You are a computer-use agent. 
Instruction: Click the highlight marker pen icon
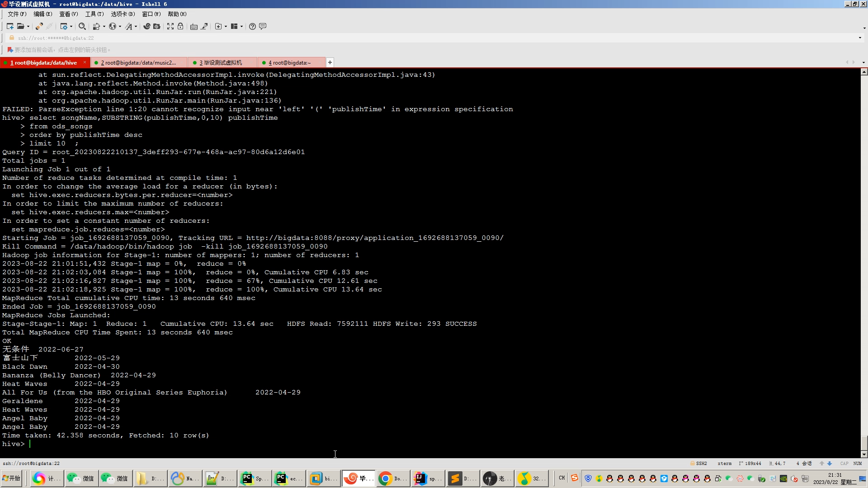(204, 26)
